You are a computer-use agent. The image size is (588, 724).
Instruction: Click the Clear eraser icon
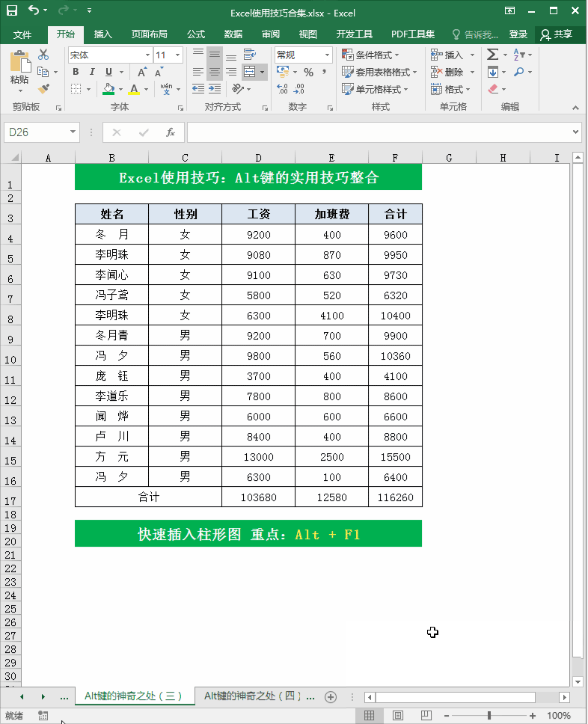pyautogui.click(x=493, y=89)
